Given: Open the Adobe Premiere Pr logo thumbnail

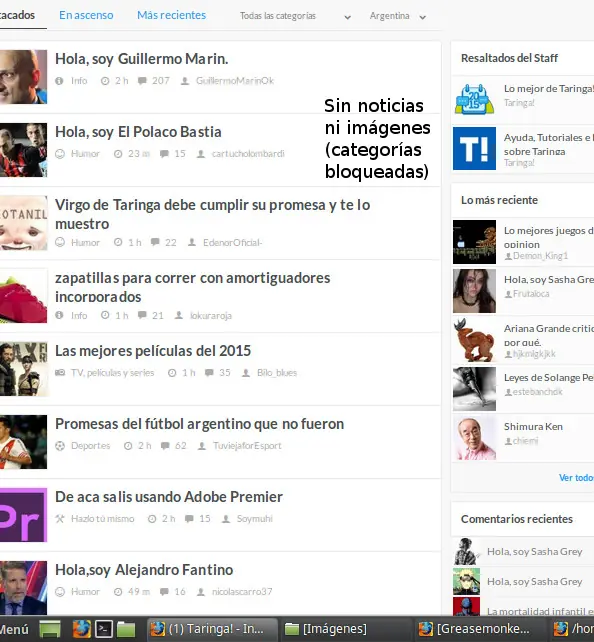Looking at the screenshot, I should click(x=23, y=515).
